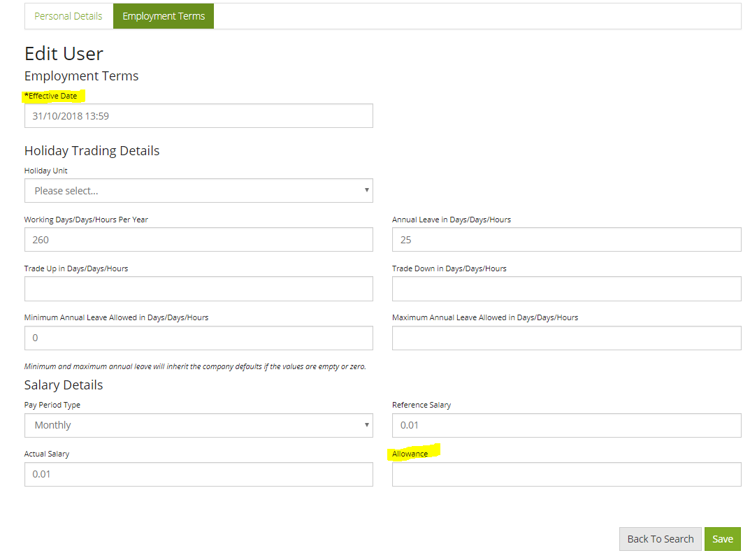Select the Employment Terms tab
The width and height of the screenshot is (750, 560).
pyautogui.click(x=163, y=15)
